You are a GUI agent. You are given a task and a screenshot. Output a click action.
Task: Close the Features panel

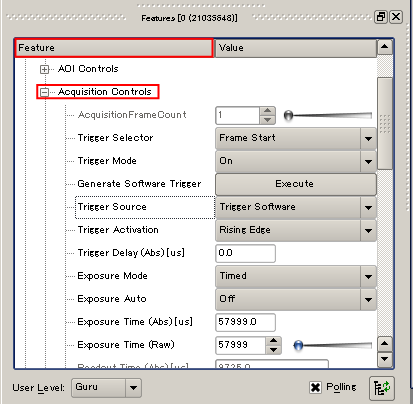[x=396, y=17]
